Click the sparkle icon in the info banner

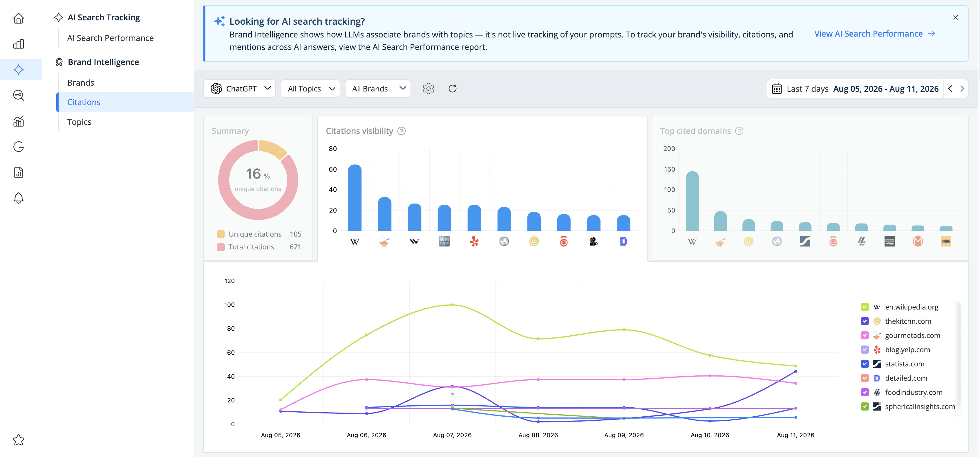click(219, 21)
